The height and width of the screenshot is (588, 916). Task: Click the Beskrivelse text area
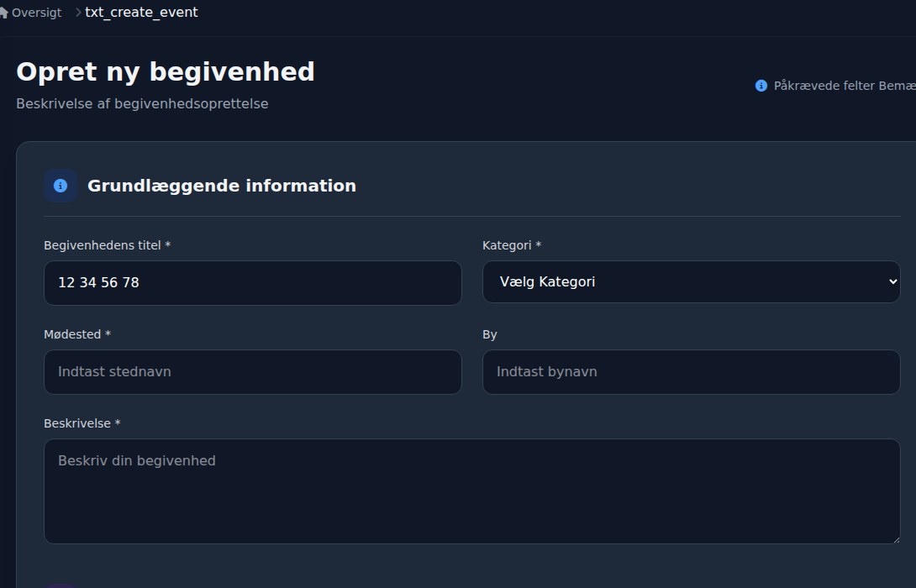tap(472, 491)
